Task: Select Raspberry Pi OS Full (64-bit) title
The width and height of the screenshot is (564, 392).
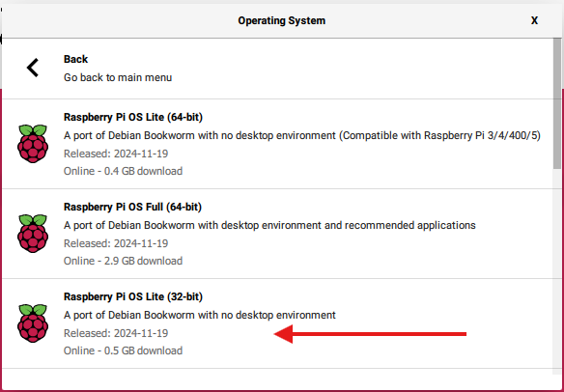Action: [132, 208]
